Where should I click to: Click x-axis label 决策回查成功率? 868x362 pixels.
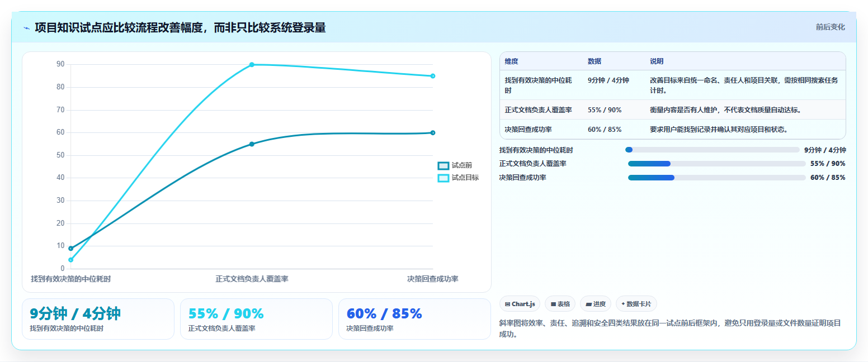(x=433, y=279)
